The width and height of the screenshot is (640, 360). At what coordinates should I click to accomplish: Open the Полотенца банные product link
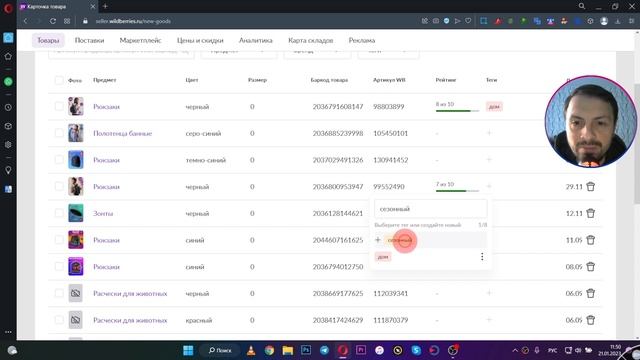tap(122, 133)
